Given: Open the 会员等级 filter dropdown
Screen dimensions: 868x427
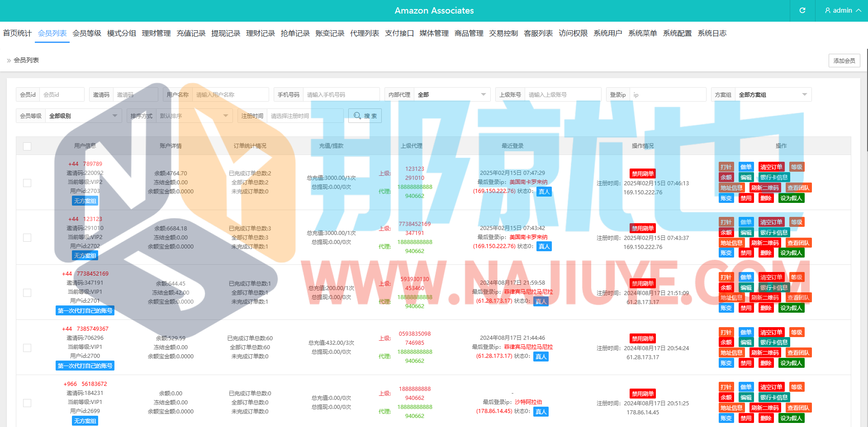Looking at the screenshot, I should point(83,116).
